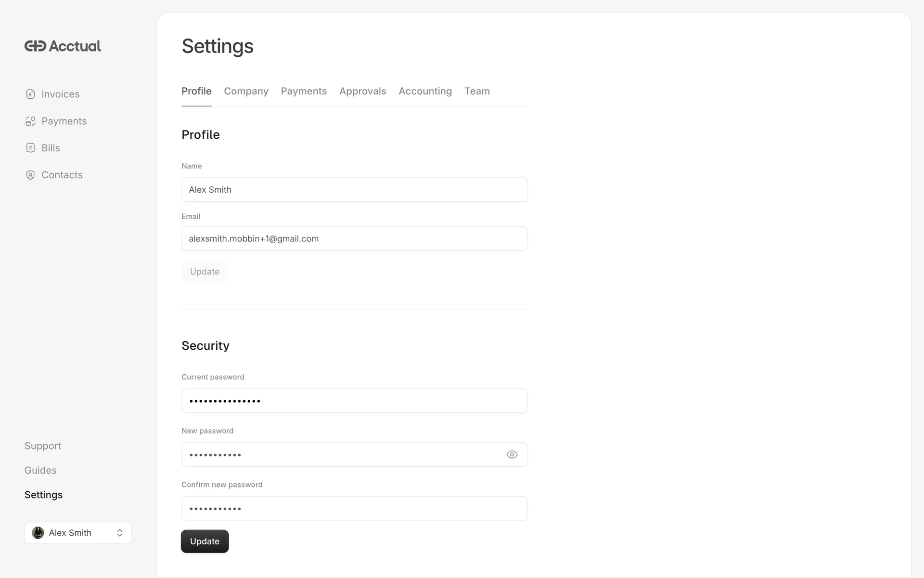Screen dimensions: 924x578
Task: Click the Contacts sidebar icon
Action: point(30,175)
